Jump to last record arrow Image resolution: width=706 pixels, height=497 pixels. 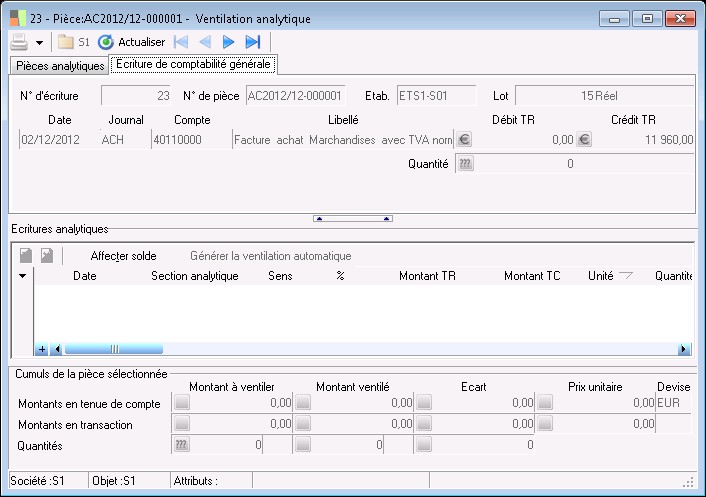[252, 42]
